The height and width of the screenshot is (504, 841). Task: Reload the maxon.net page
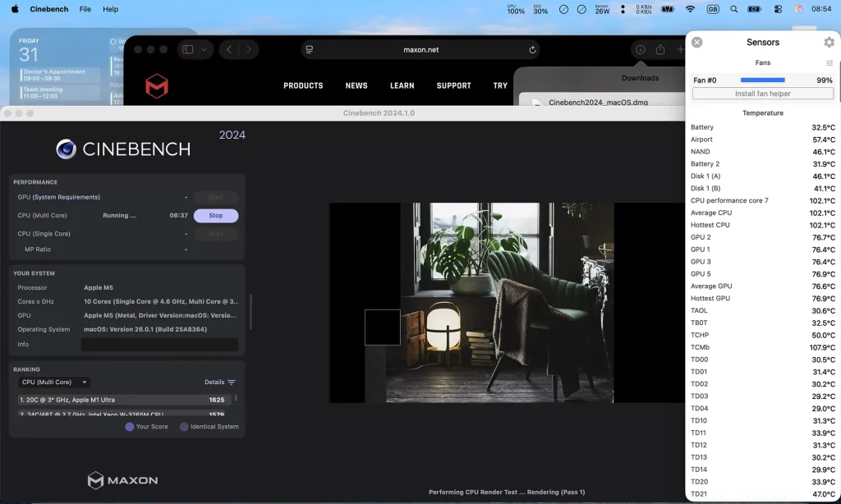pos(532,50)
